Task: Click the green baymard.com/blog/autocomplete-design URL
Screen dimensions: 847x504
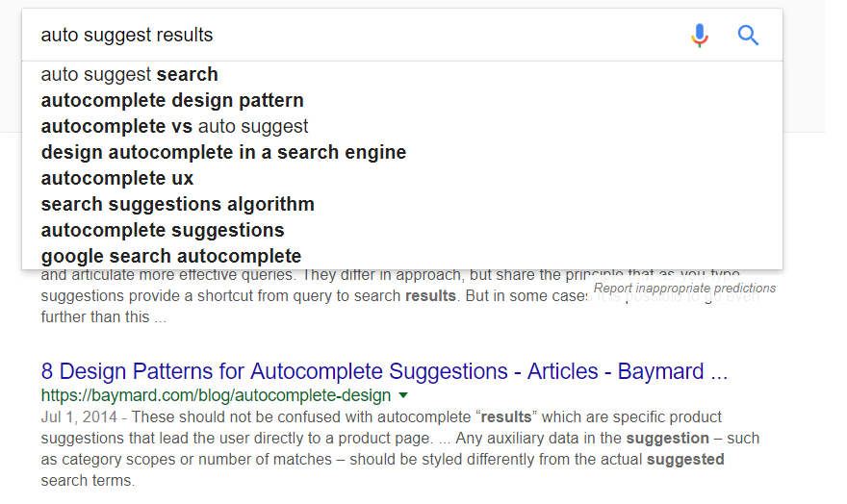Action: pos(216,395)
